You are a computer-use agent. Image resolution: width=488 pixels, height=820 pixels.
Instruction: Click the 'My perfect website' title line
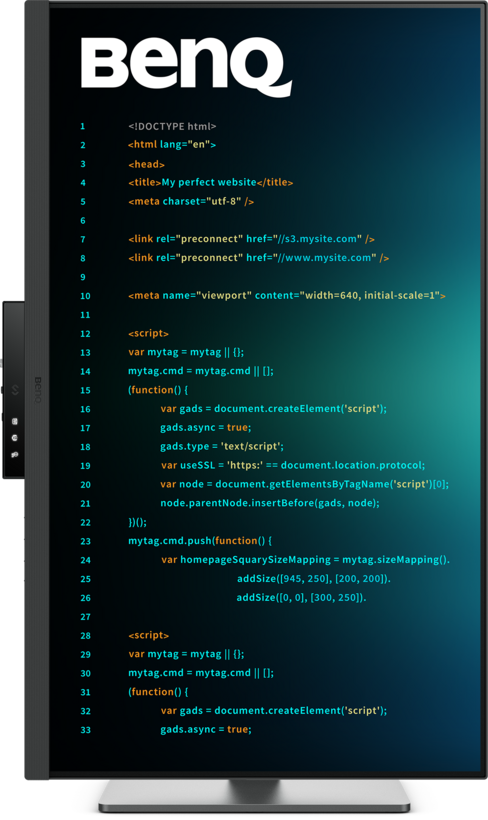point(210,183)
